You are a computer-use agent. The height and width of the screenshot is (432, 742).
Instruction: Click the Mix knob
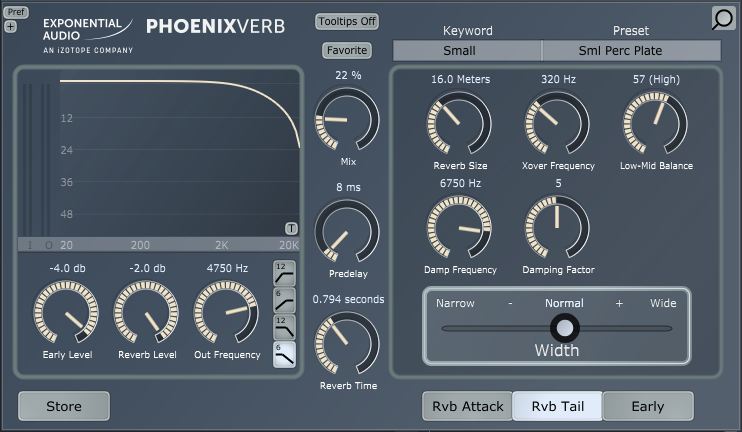[347, 119]
